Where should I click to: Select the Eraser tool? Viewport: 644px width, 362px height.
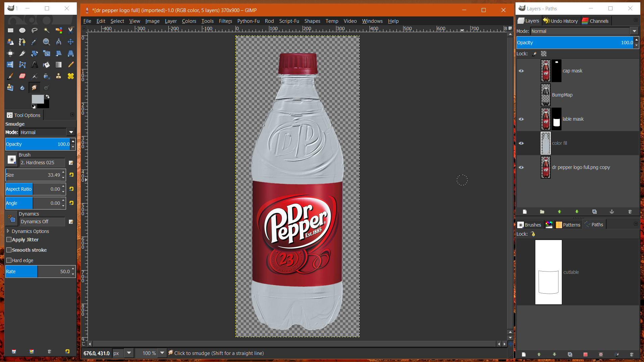click(22, 76)
